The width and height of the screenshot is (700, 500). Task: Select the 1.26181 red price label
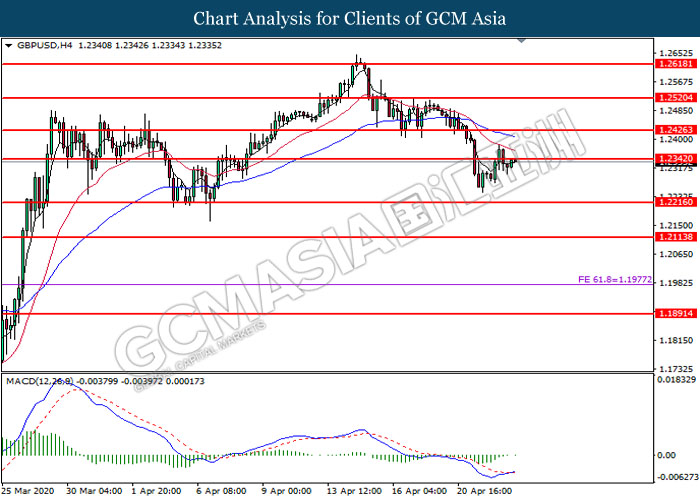point(676,64)
